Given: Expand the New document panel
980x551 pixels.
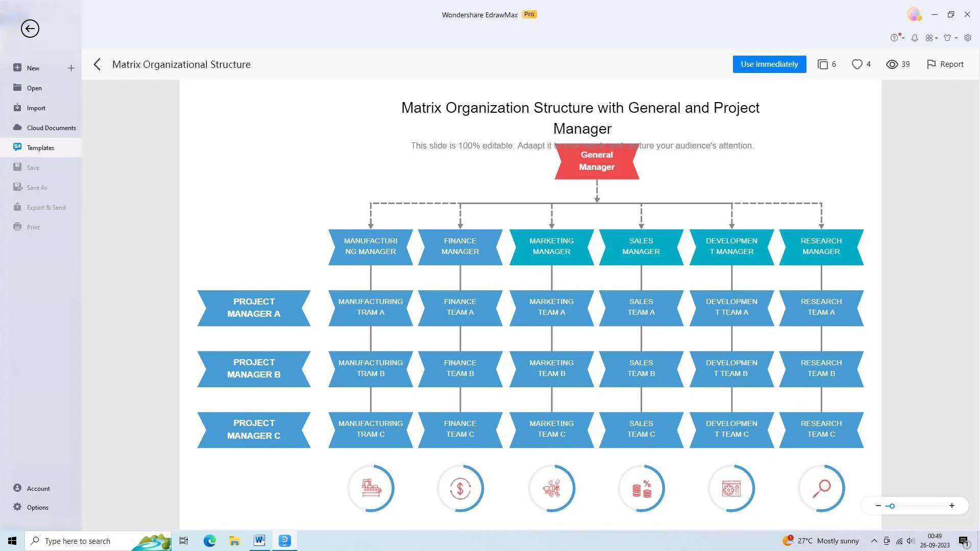Looking at the screenshot, I should pyautogui.click(x=72, y=68).
